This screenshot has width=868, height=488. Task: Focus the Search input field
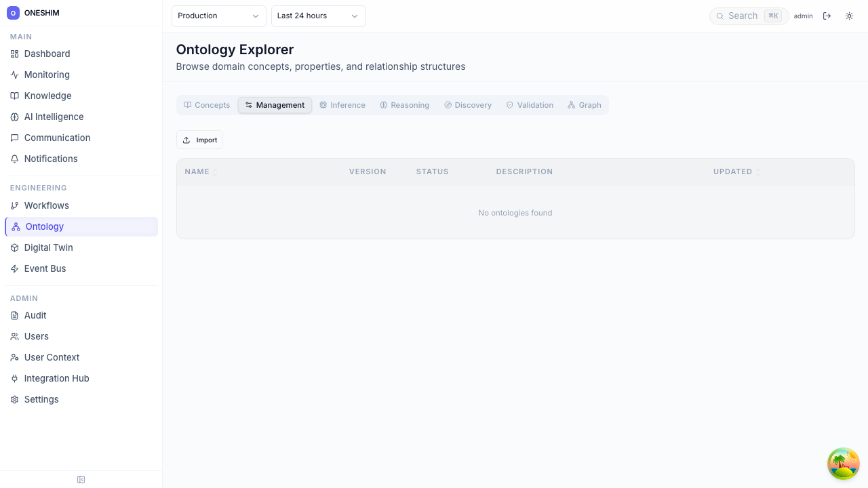click(744, 16)
